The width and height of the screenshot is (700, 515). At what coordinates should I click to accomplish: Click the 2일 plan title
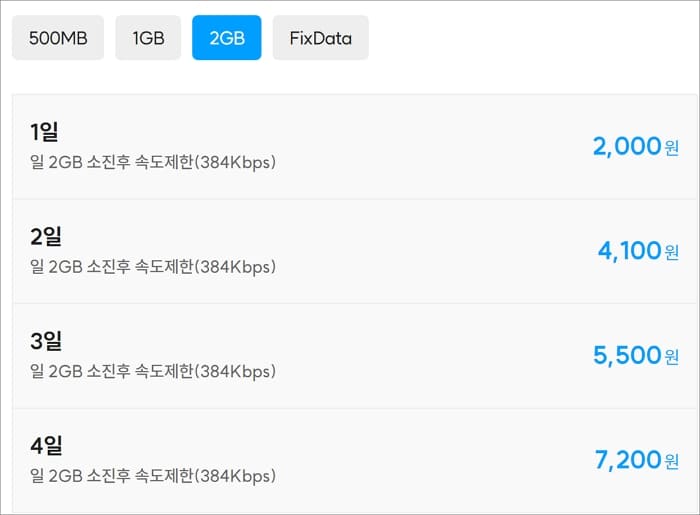pos(46,236)
